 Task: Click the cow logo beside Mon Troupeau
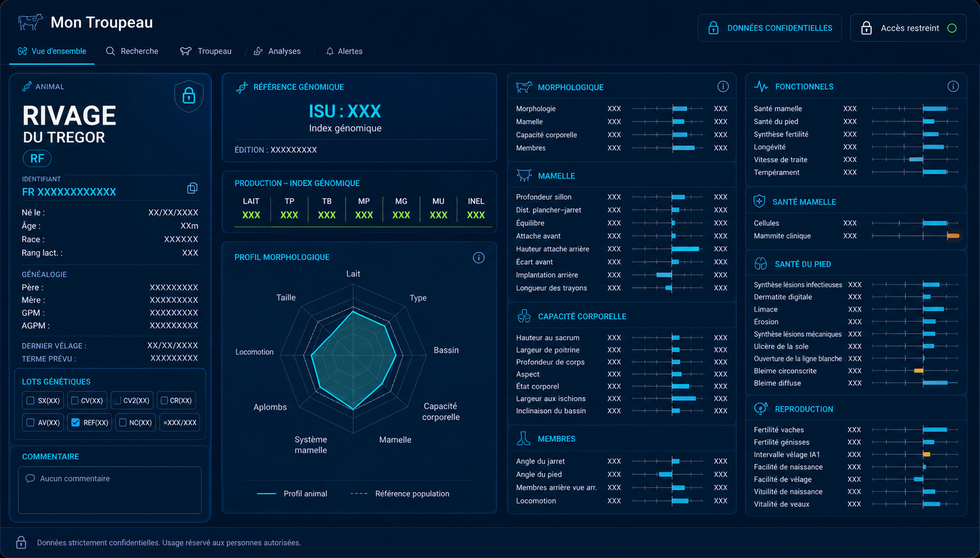tap(30, 22)
